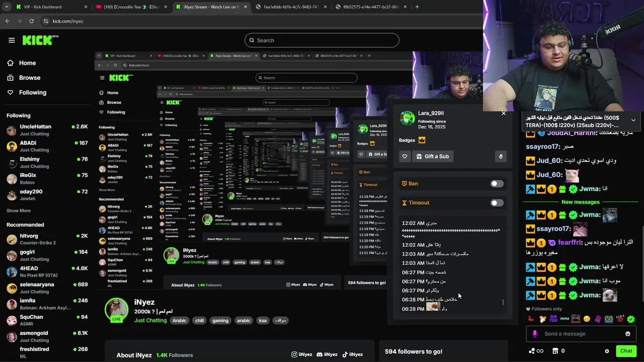
Task: Open the browser tab search dropdown arrow
Action: [7, 7]
